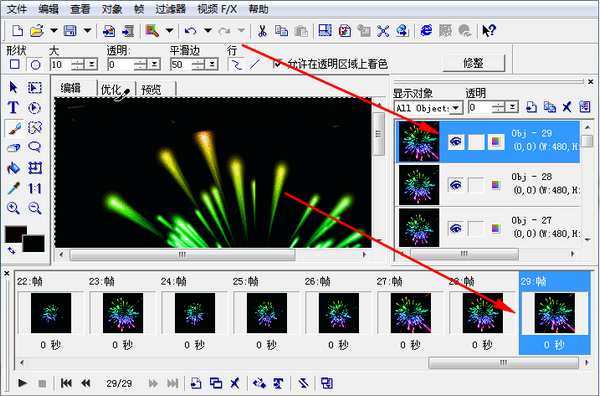The image size is (600, 396).
Task: Close the frame panel
Action: [7, 274]
